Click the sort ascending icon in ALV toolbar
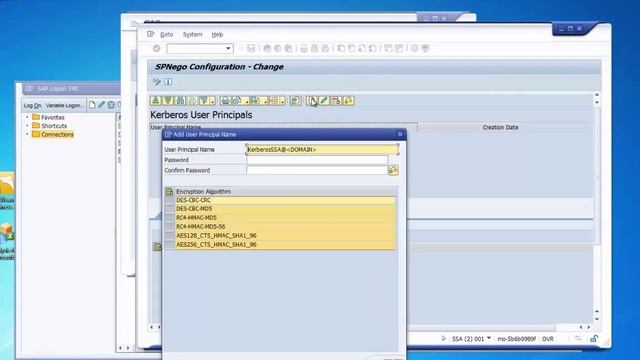Image resolution: width=640 pixels, height=360 pixels. click(156, 100)
